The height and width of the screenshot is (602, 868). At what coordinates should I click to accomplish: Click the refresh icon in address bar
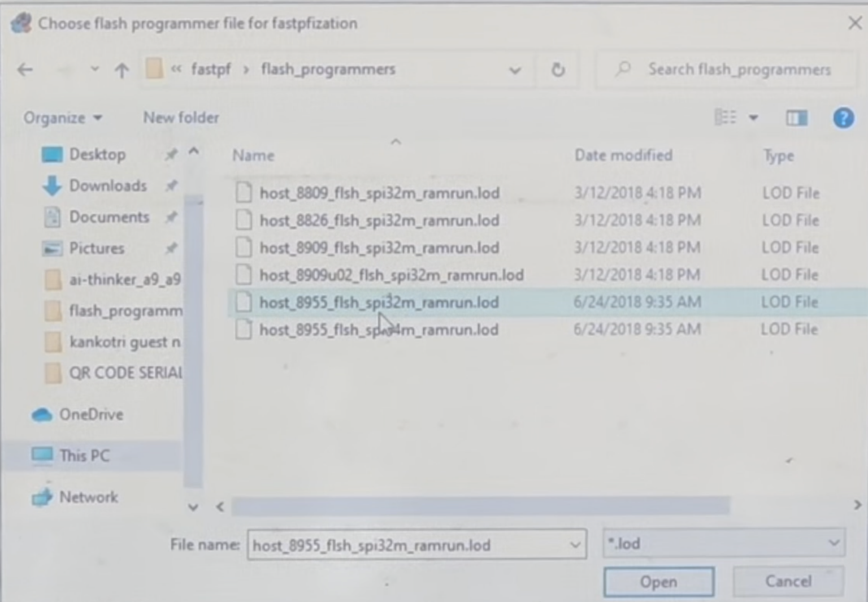click(558, 70)
